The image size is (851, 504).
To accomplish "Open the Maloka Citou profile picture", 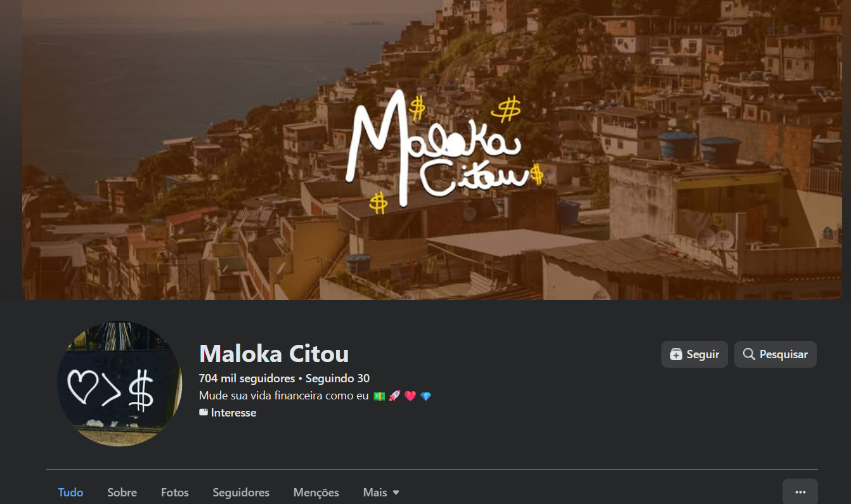I will coord(120,384).
